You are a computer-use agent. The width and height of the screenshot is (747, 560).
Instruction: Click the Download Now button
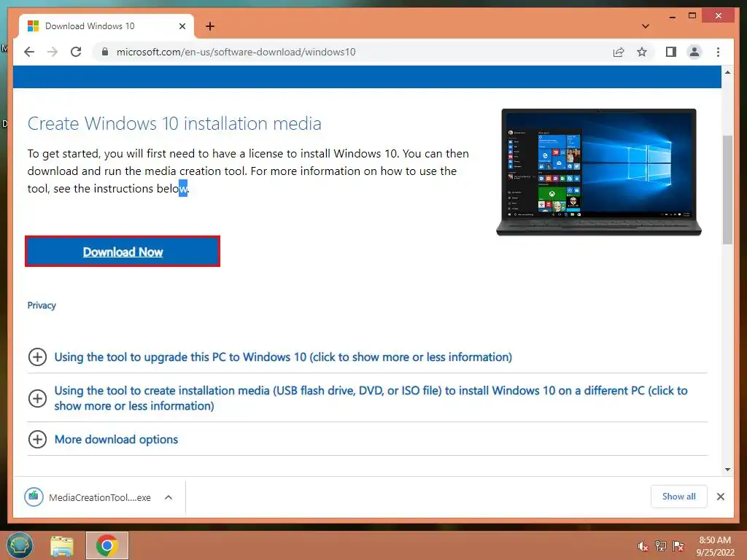tap(123, 252)
